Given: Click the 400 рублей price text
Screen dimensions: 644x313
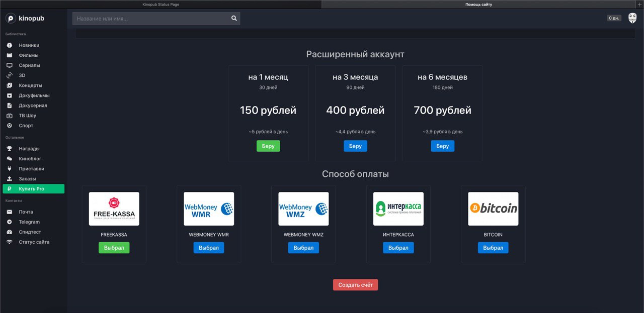Looking at the screenshot, I should (355, 111).
